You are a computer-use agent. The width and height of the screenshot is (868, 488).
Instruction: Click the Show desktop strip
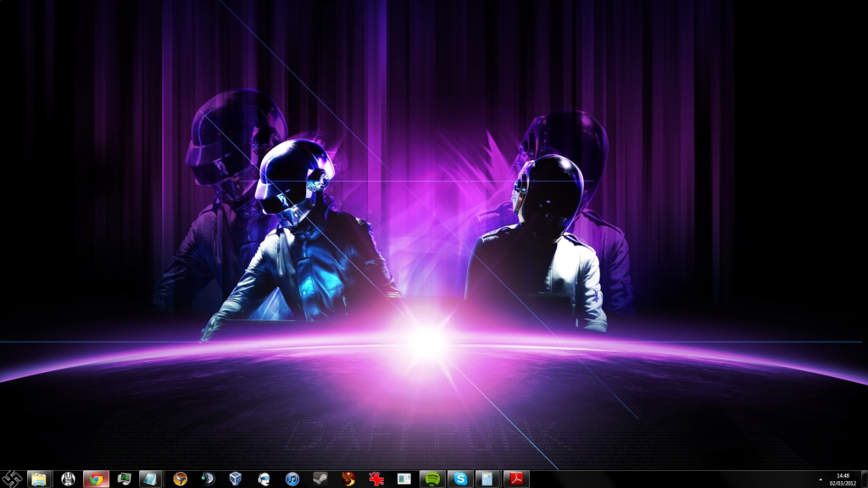click(864, 480)
